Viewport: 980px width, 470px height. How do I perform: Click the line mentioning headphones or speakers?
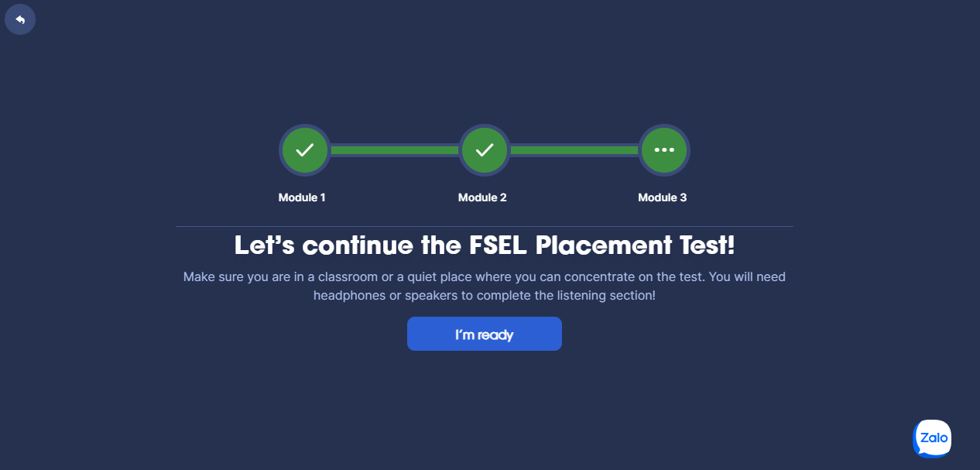pyautogui.click(x=485, y=296)
